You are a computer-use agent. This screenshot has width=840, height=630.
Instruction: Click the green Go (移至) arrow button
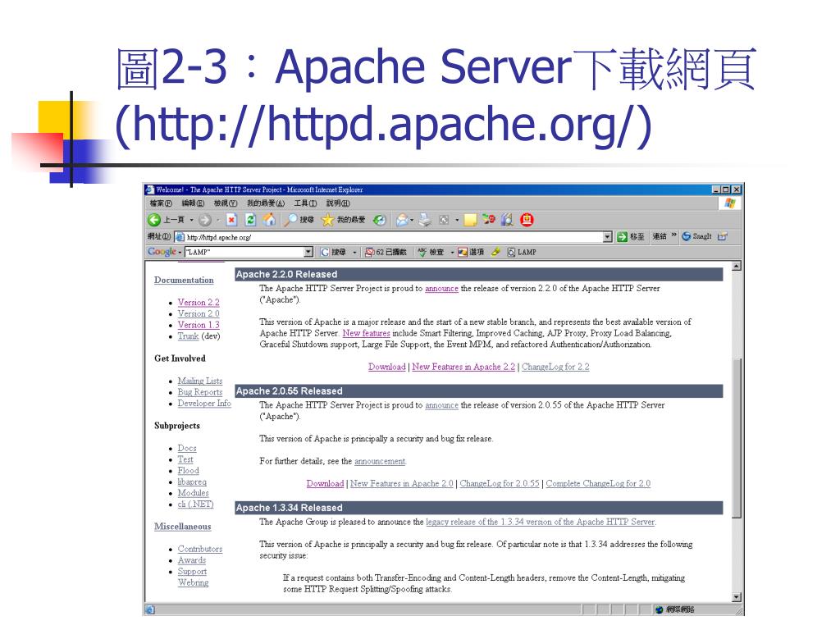tap(631, 237)
